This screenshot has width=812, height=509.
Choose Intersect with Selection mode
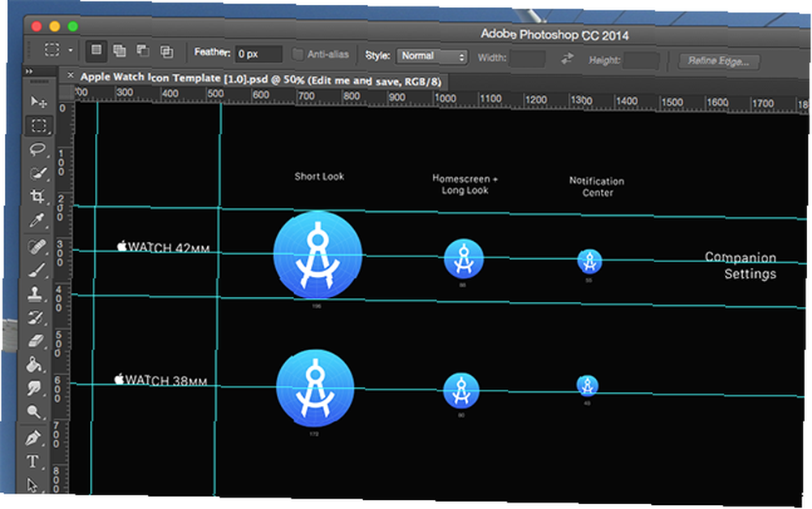tap(166, 51)
